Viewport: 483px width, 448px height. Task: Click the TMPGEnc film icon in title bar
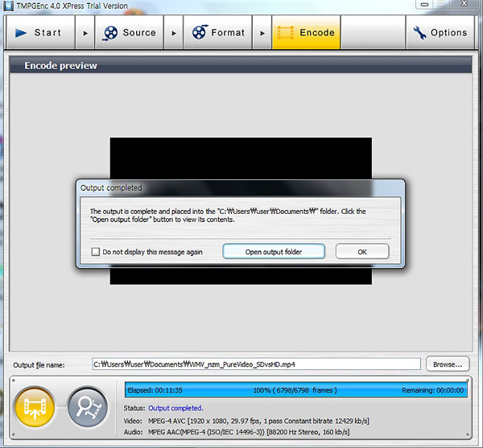[8, 6]
